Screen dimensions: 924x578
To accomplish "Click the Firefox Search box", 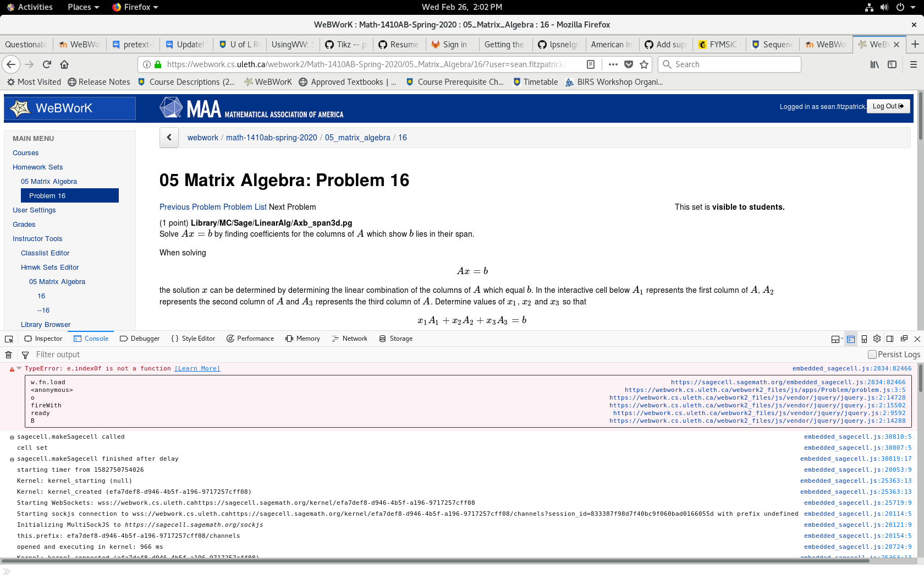I will click(x=729, y=64).
